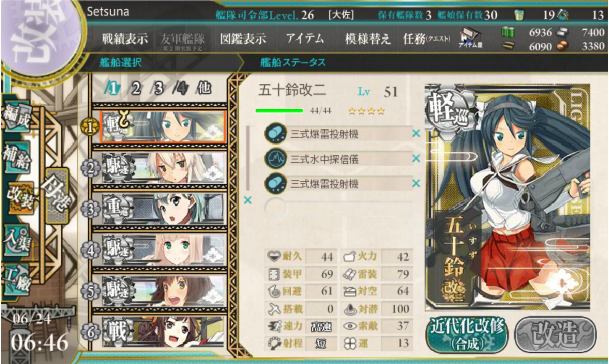This screenshot has height=364, width=609.
Task: Open the 図鑑表示 encyclopedia menu
Action: click(243, 38)
